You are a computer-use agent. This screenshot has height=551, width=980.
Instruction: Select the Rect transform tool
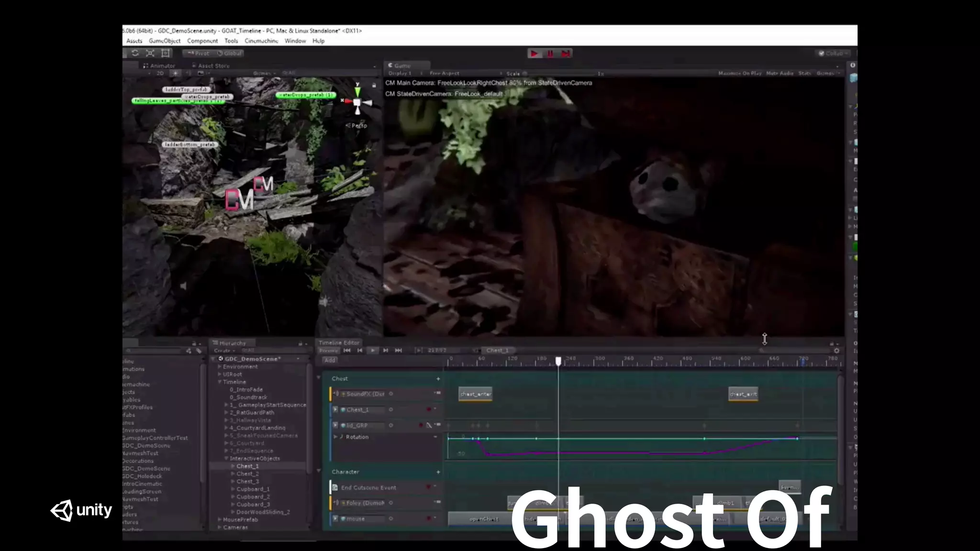tap(166, 53)
